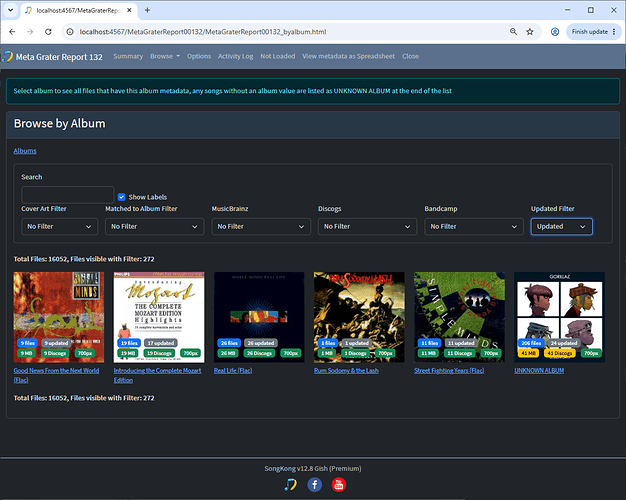
Task: Click the browser zoom magnifier icon
Action: (x=513, y=32)
